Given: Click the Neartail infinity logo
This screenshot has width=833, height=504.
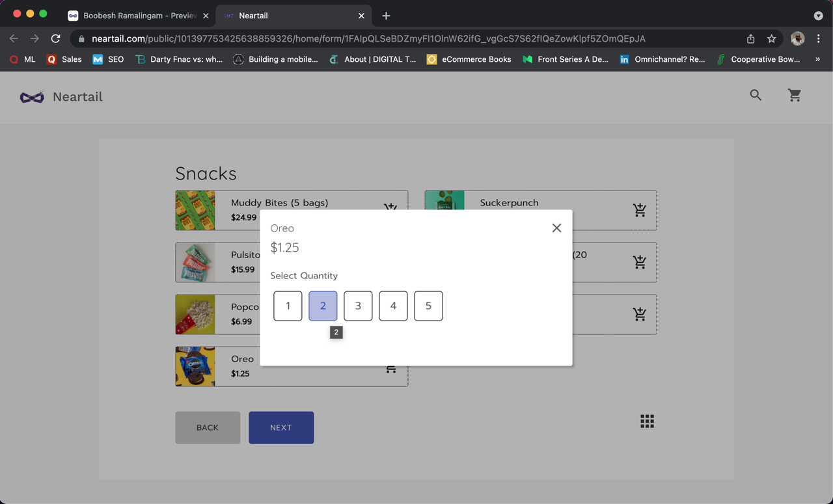Looking at the screenshot, I should [31, 96].
